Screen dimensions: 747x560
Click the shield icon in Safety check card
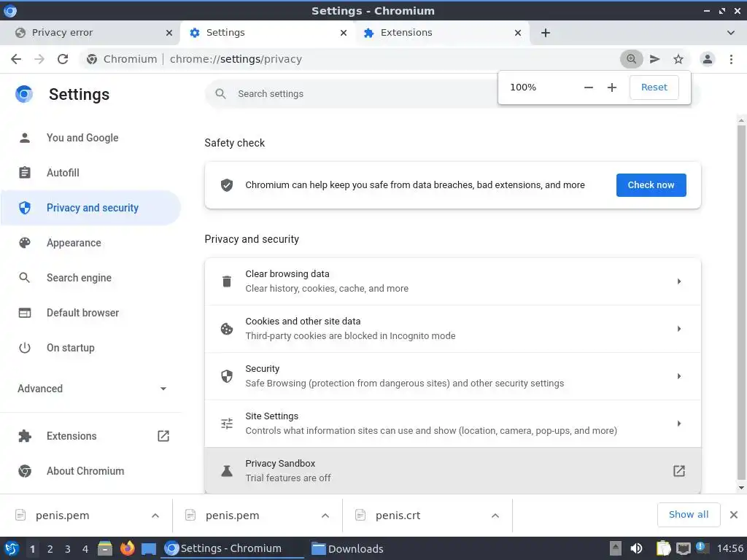[x=227, y=185]
